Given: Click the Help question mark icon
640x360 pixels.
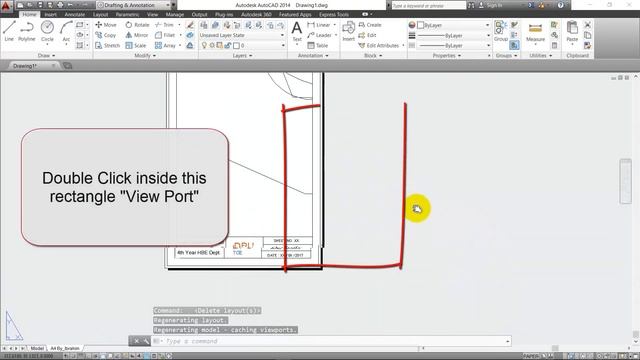Looking at the screenshot, I should tap(561, 5).
